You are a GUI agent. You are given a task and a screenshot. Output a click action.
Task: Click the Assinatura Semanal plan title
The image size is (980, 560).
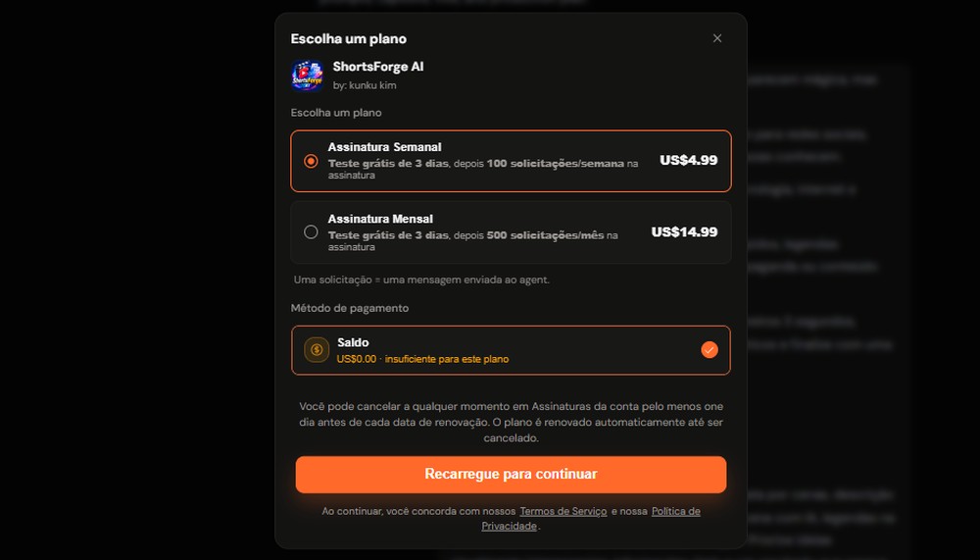coord(384,147)
